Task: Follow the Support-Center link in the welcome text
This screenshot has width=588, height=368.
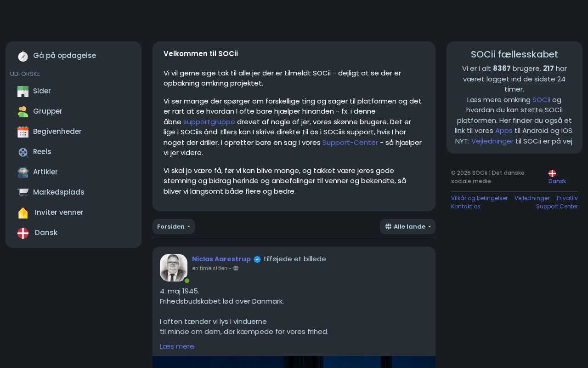Action: [x=350, y=143]
